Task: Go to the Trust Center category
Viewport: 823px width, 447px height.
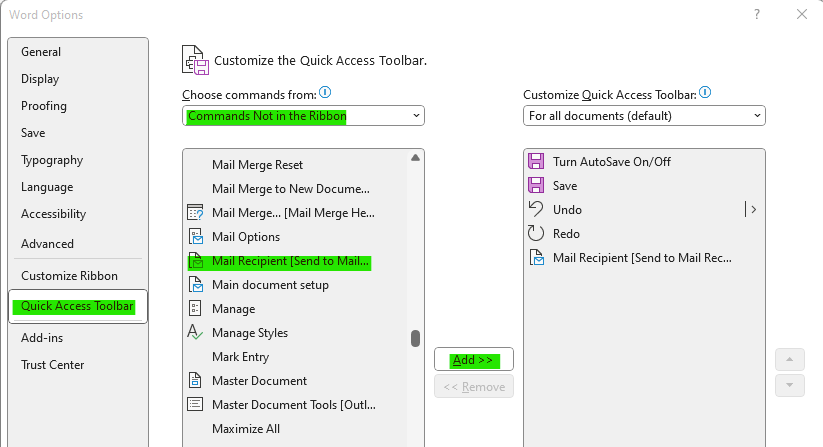Action: (52, 365)
